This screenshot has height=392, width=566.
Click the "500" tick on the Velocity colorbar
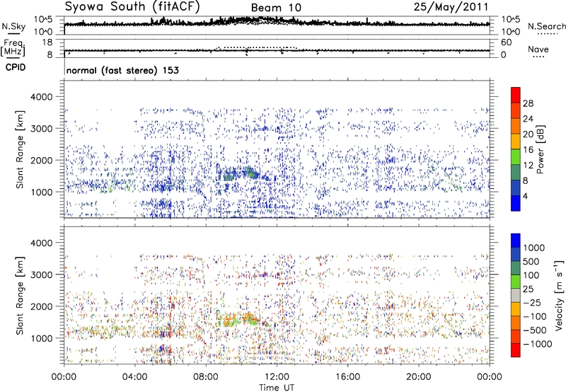[531, 262]
